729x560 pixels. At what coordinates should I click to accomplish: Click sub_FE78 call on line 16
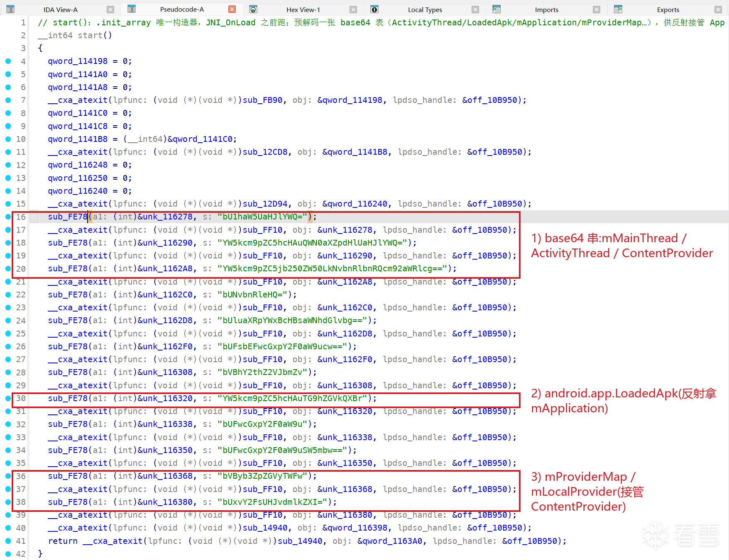click(x=68, y=217)
